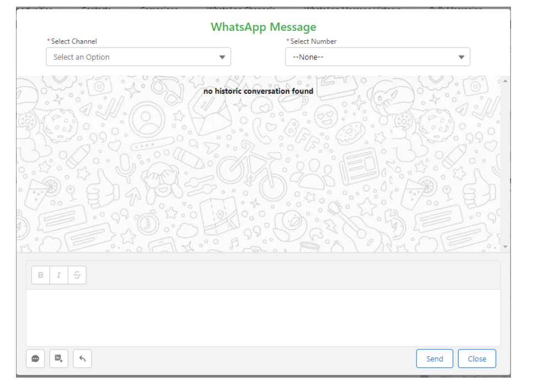Screen dimensions: 538x392
Task: Toggle italic formatting button
Action: 58,275
